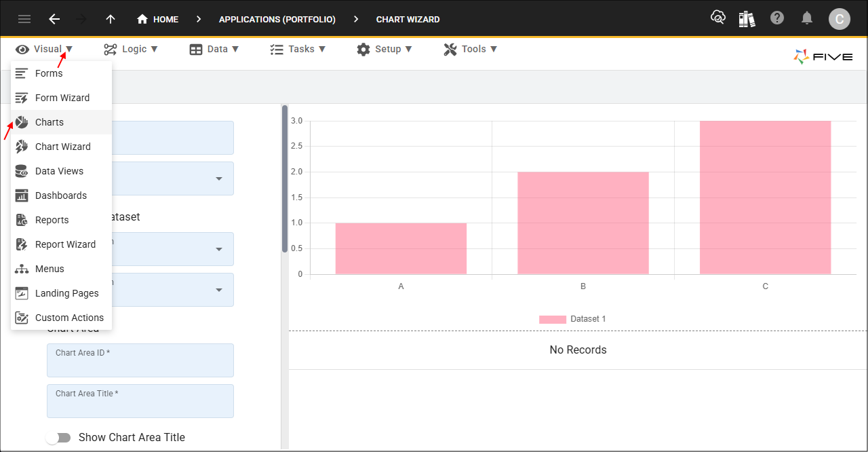Image resolution: width=868 pixels, height=452 pixels.
Task: Click the cloud deploy icon
Action: (717, 18)
